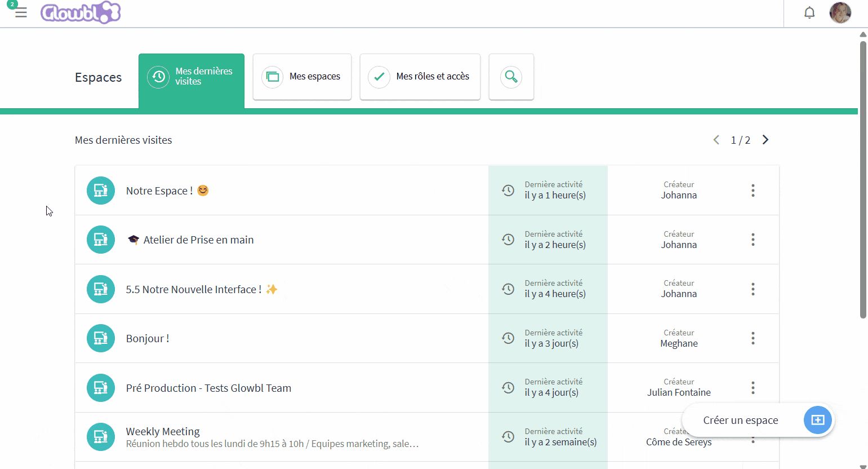Click the Glowbl logo
This screenshot has width=868, height=469.
[x=81, y=12]
